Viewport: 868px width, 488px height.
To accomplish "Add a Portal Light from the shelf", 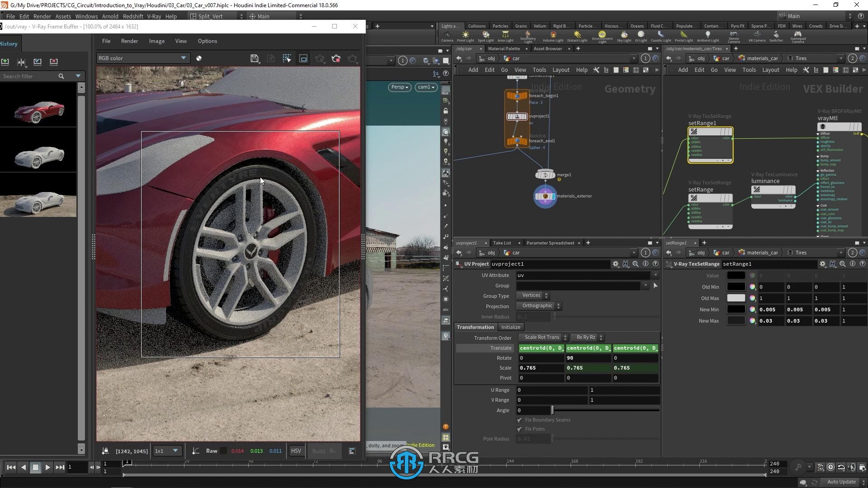I will (x=684, y=36).
